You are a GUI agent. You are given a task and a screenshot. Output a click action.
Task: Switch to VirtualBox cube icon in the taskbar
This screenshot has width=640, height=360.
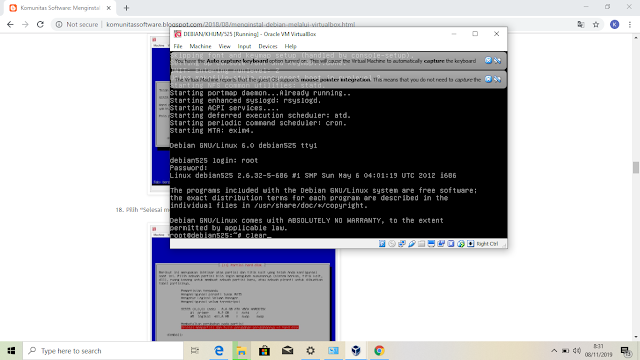tap(356, 351)
